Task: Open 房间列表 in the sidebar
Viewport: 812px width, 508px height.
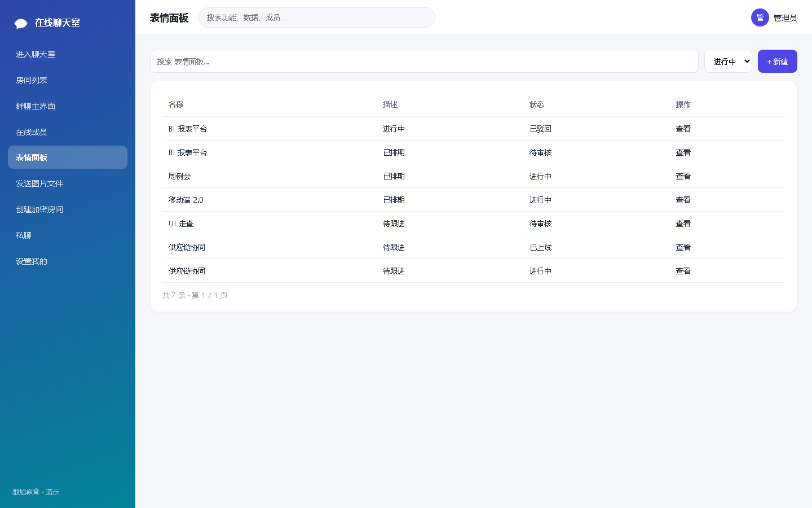Action: pyautogui.click(x=68, y=80)
